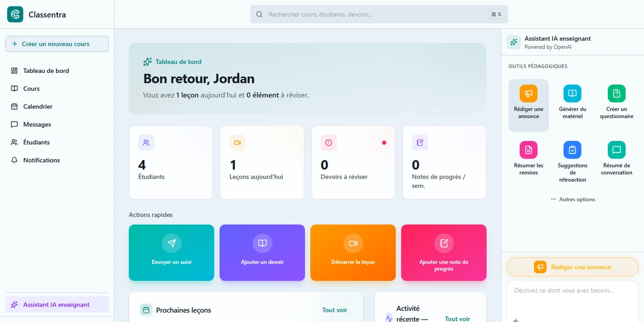Click the Assistant IA enseignant header icon
This screenshot has width=644, height=322.
(514, 42)
